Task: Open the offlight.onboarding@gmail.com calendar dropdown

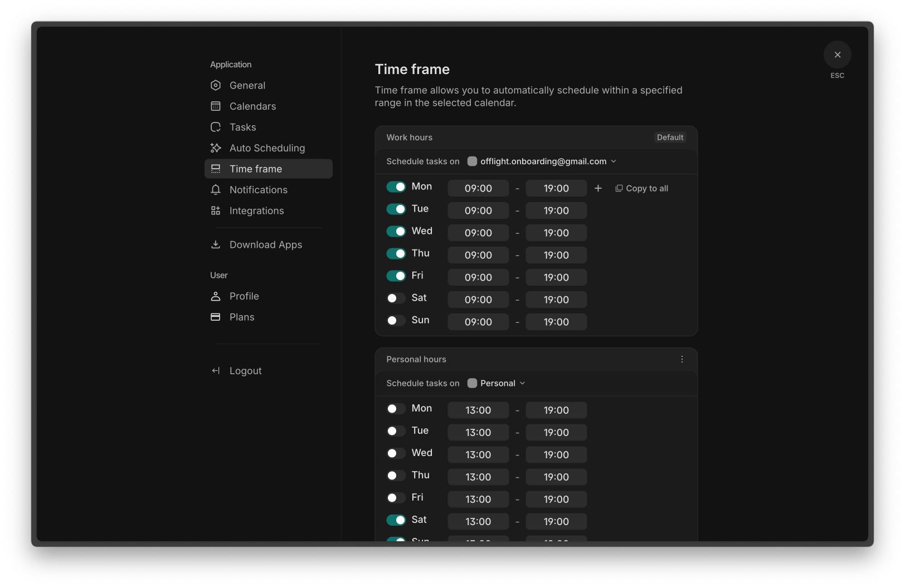Action: pyautogui.click(x=542, y=161)
